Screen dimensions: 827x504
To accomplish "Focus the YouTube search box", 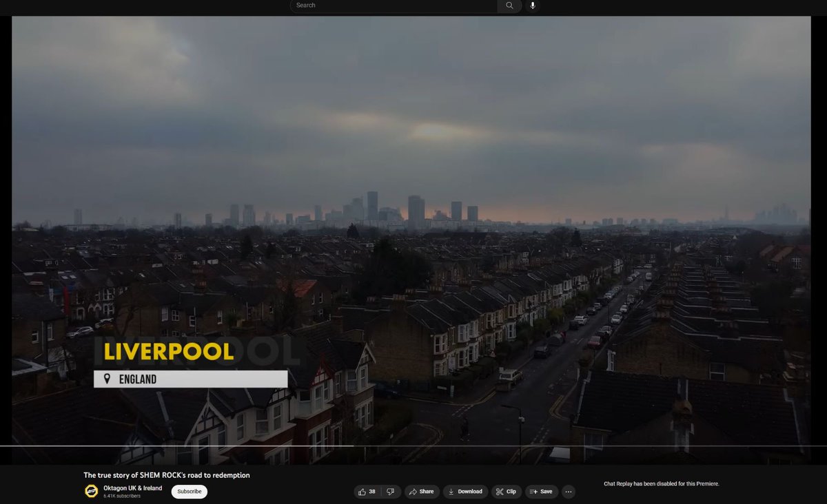I will [x=394, y=6].
